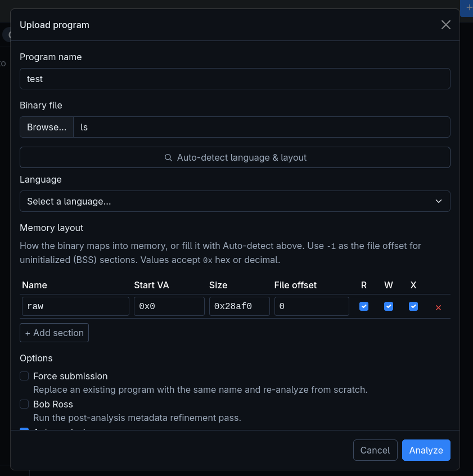The image size is (473, 476).
Task: Open the Language dropdown
Action: [235, 201]
